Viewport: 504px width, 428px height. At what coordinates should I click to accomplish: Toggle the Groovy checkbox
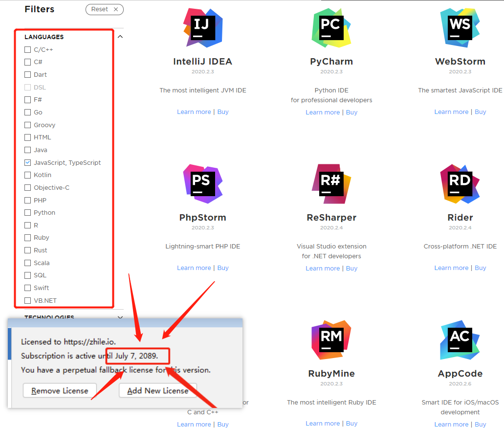(x=28, y=125)
